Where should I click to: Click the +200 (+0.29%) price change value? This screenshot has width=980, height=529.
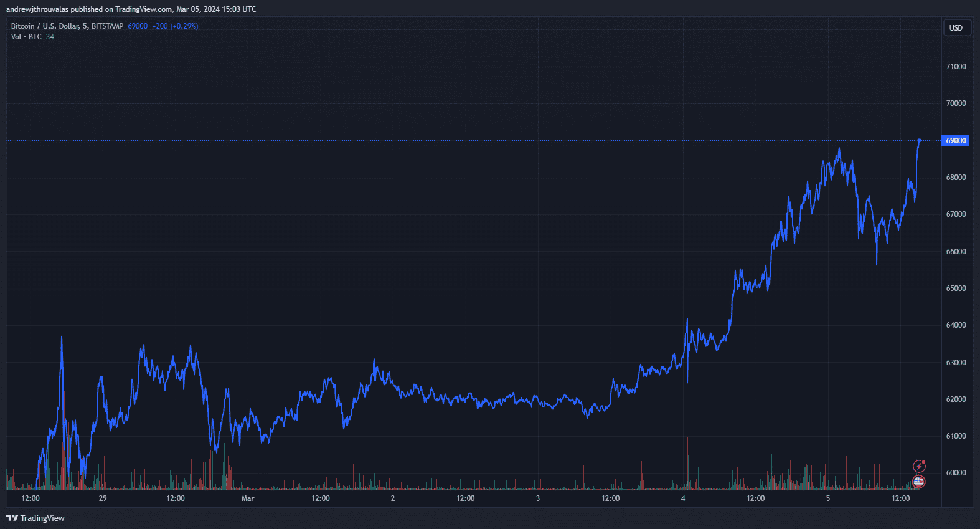pos(175,26)
